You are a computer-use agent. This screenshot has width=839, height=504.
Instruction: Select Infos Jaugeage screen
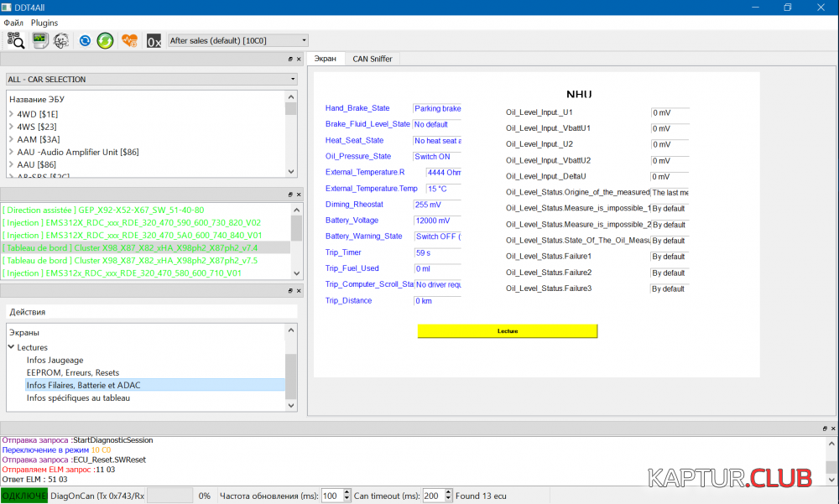click(55, 360)
